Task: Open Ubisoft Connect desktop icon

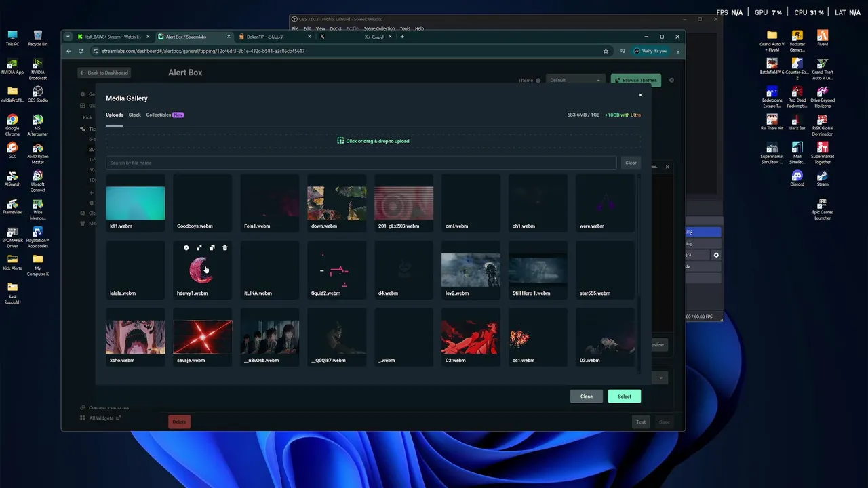Action: [x=38, y=181]
